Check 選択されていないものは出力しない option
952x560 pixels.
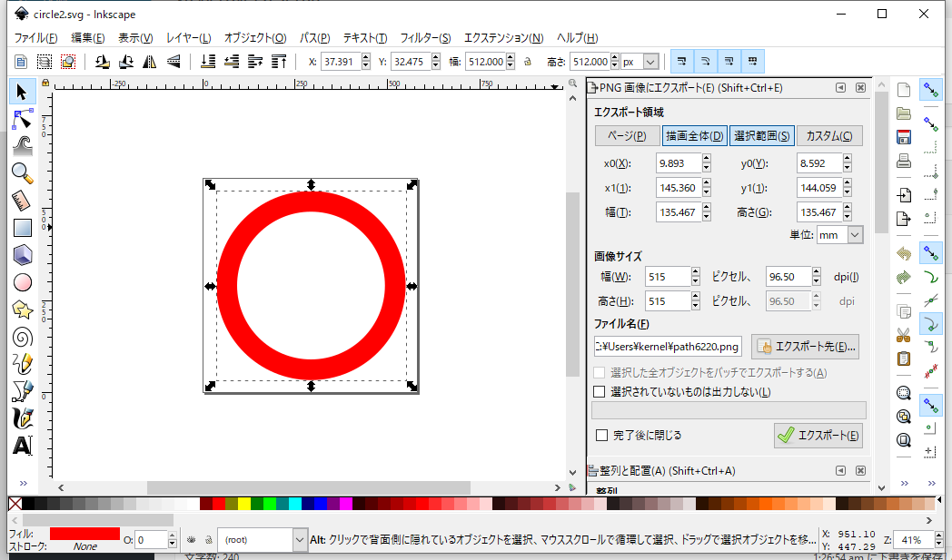(x=599, y=392)
